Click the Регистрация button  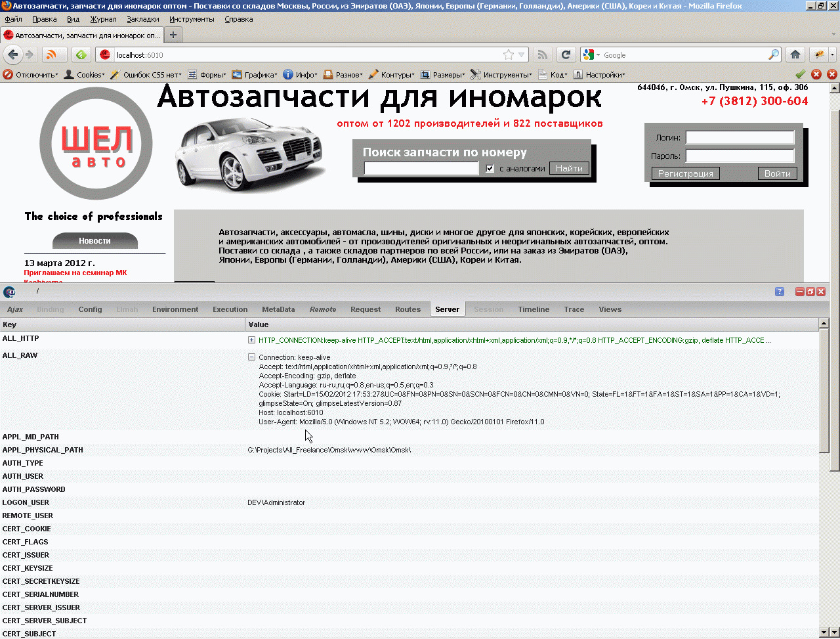[686, 173]
